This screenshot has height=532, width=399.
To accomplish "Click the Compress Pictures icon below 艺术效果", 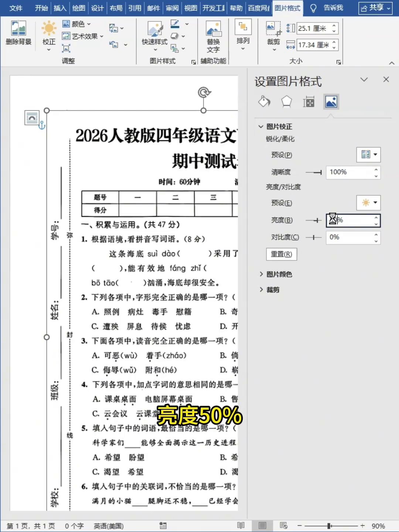I will tap(66, 48).
